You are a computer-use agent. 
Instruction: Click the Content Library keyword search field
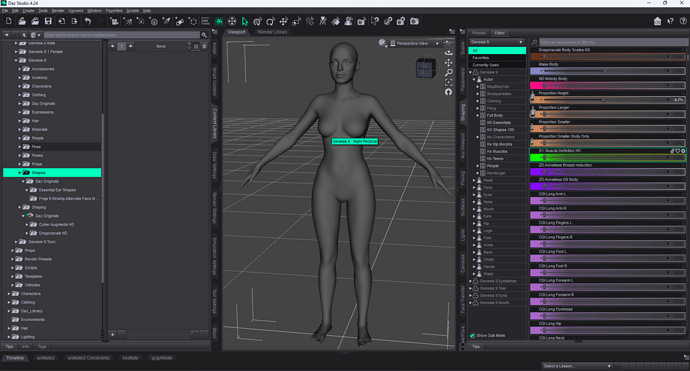[121, 35]
